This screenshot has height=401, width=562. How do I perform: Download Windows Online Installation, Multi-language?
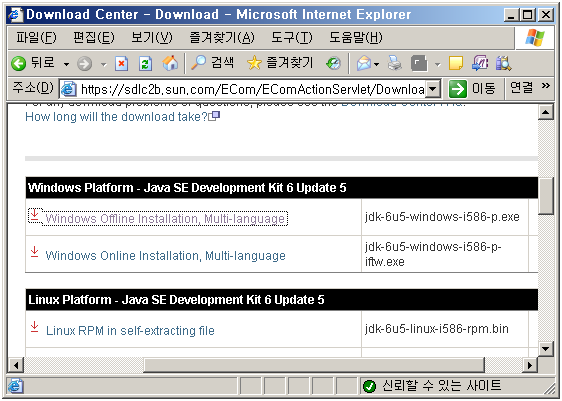pos(165,256)
